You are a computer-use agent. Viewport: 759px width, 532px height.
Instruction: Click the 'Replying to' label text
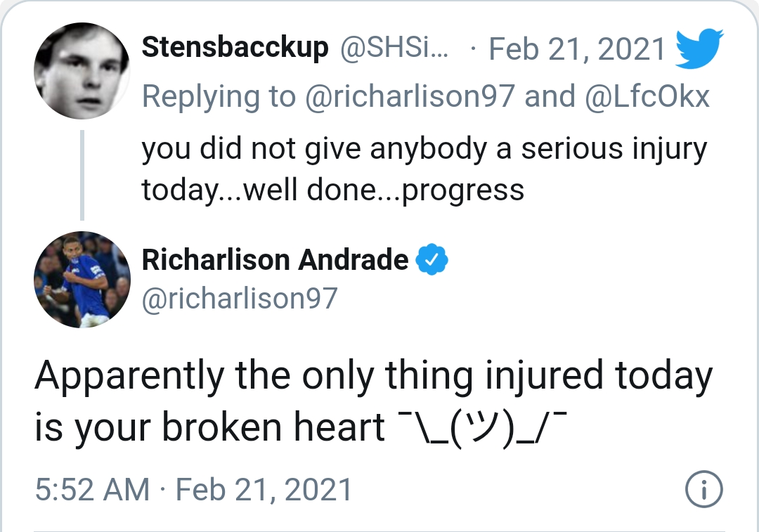(219, 96)
